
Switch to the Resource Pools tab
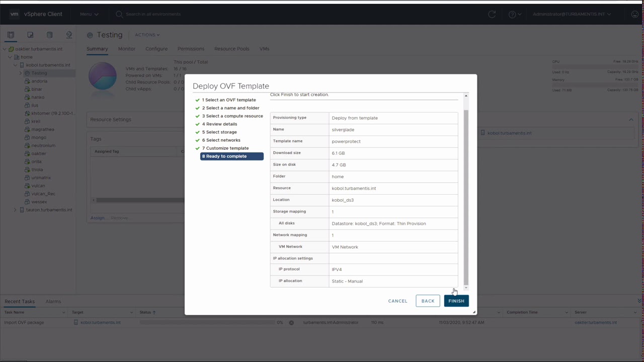click(x=231, y=49)
